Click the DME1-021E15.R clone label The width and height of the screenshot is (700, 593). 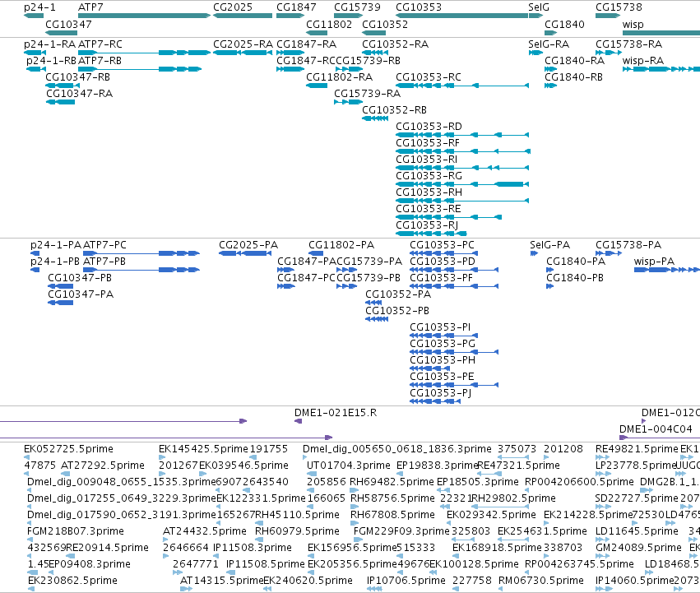pos(336,413)
